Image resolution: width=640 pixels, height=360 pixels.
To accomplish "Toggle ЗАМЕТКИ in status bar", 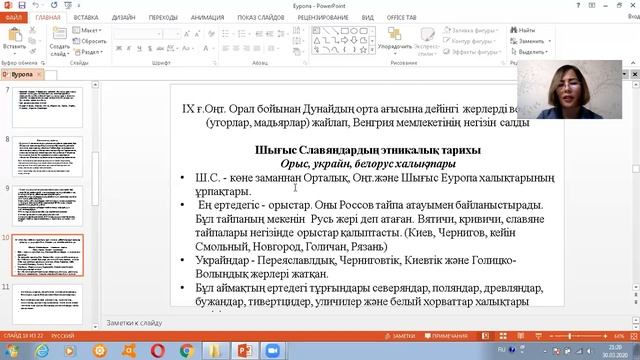I will click(x=400, y=336).
